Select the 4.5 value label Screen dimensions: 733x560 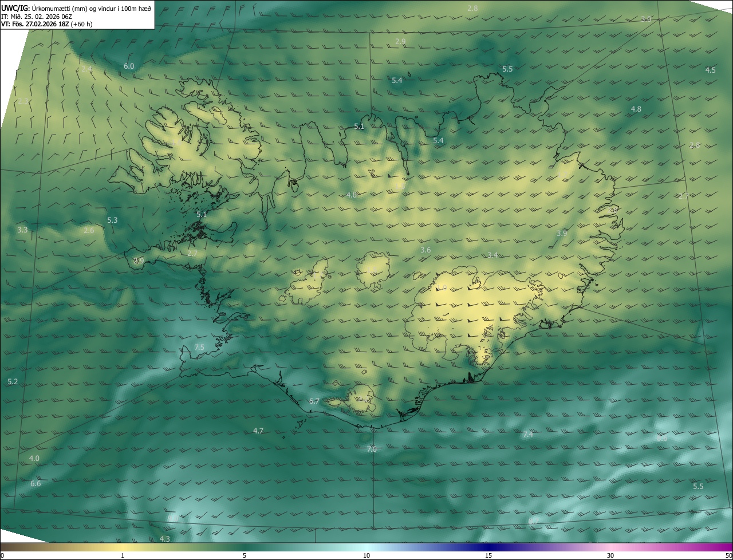pyautogui.click(x=710, y=70)
